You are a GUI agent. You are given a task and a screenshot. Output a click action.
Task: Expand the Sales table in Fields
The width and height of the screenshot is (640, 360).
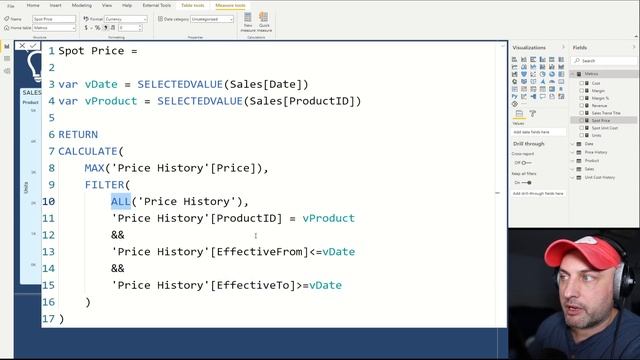573,169
